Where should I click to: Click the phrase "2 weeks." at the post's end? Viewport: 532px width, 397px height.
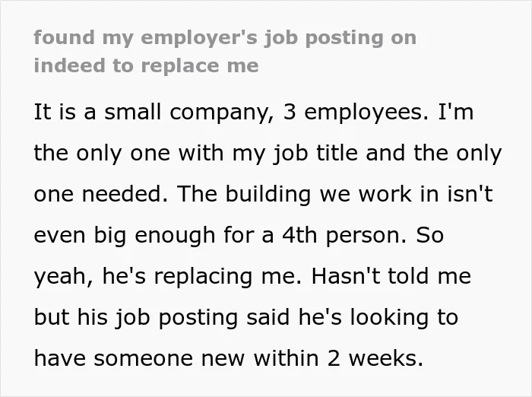click(x=375, y=358)
